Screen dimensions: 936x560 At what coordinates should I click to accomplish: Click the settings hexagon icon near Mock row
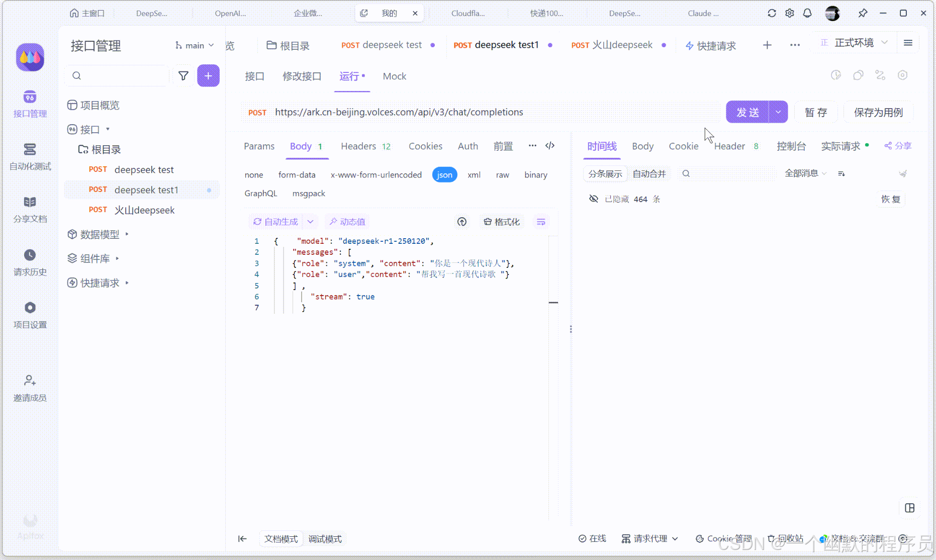903,75
